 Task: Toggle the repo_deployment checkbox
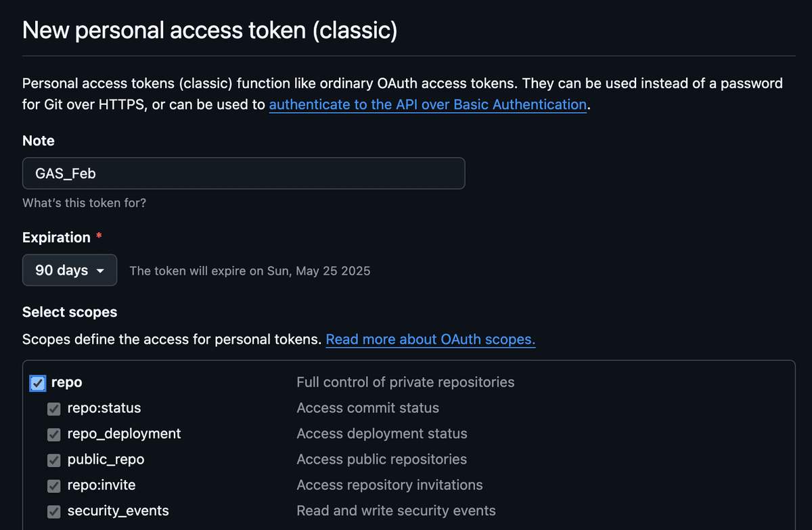54,435
